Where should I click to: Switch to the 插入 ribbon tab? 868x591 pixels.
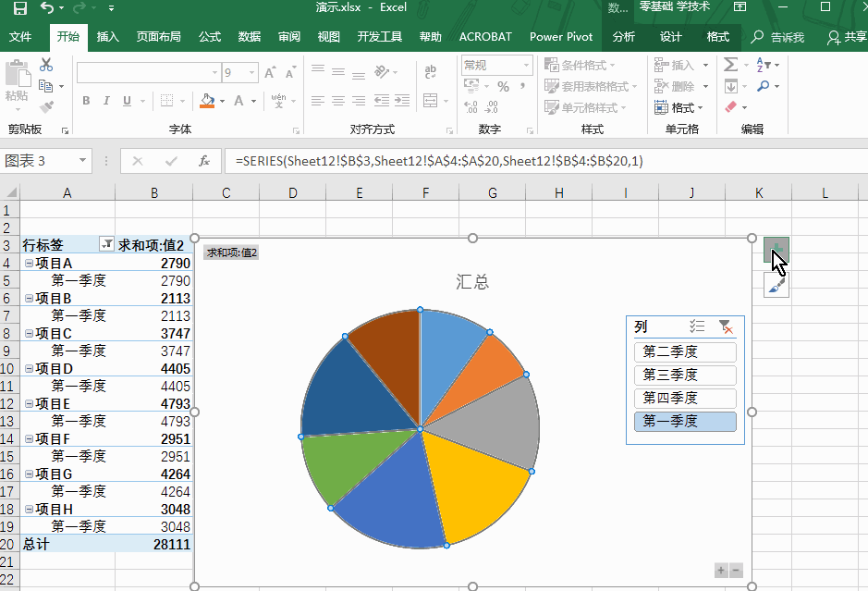click(107, 37)
